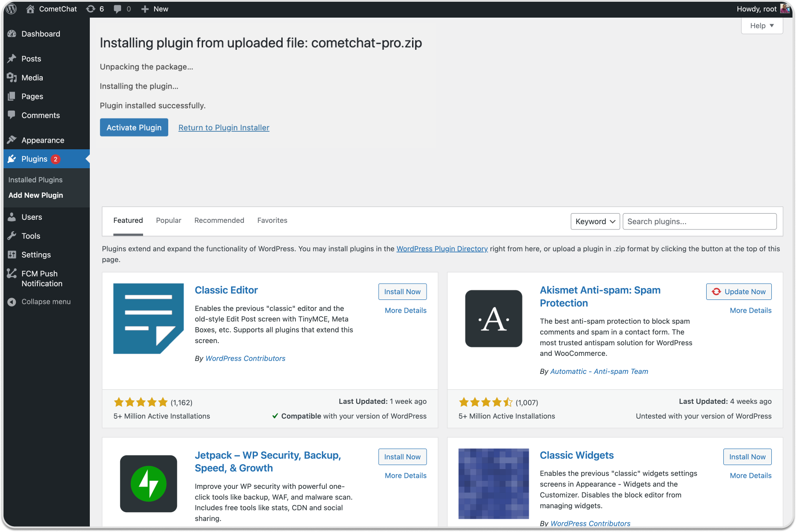Switch to the Popular tab
Screen dimensions: 796x532
click(169, 220)
